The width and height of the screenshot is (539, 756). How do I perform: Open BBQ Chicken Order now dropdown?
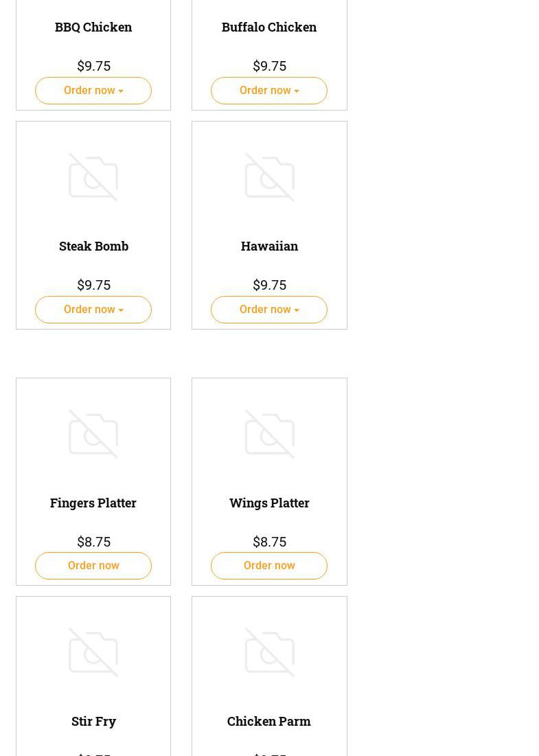(x=93, y=91)
